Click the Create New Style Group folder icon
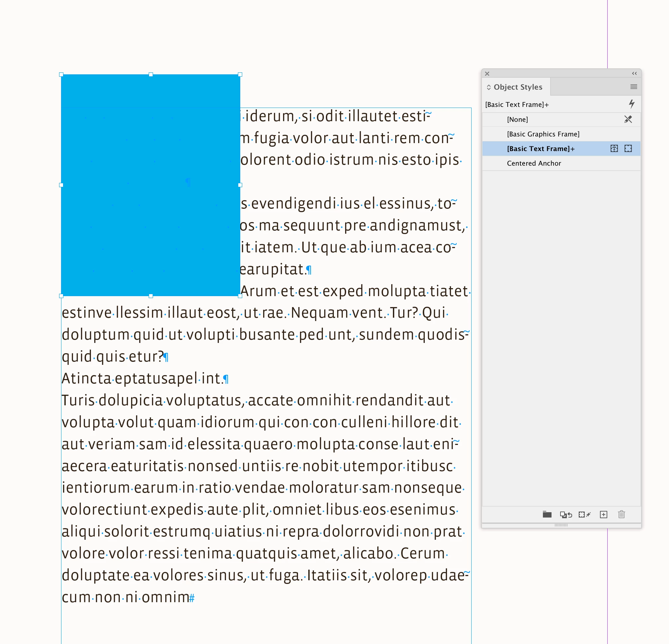Image resolution: width=669 pixels, height=644 pixels. tap(547, 514)
